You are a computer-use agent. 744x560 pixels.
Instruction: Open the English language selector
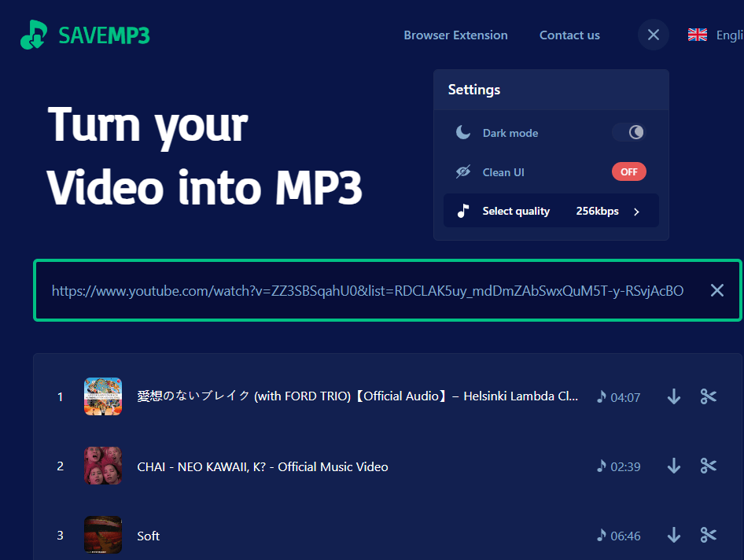pos(716,35)
